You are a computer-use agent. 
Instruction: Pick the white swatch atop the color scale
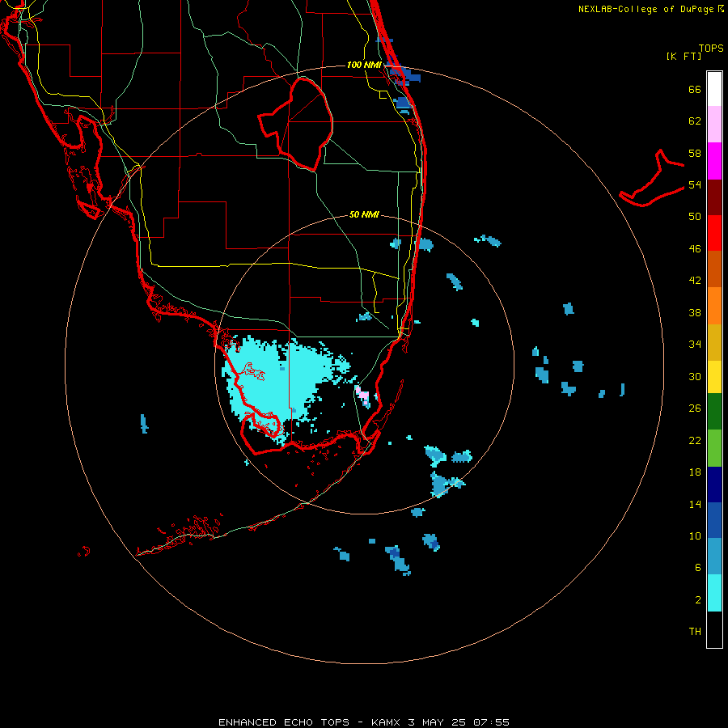pyautogui.click(x=714, y=89)
